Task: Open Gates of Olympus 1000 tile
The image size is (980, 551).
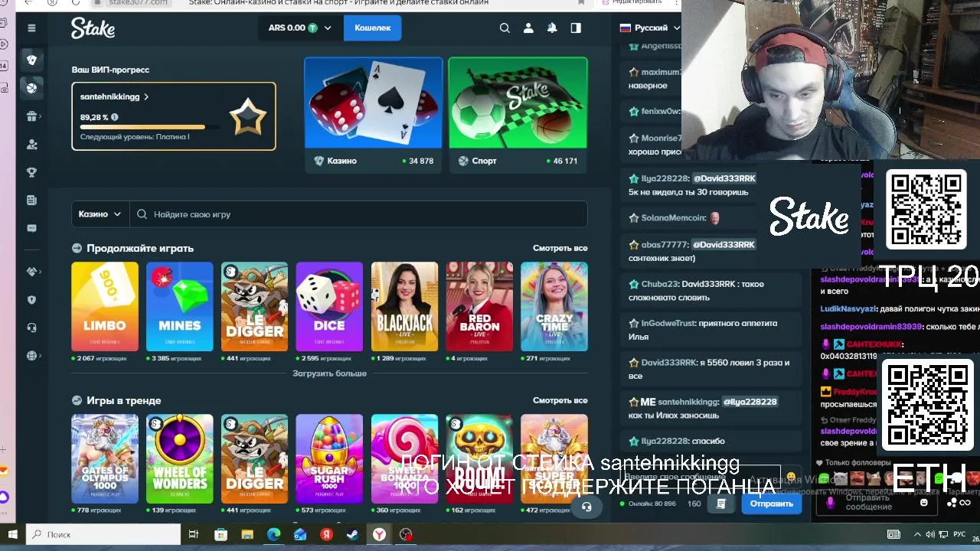Action: pyautogui.click(x=105, y=458)
